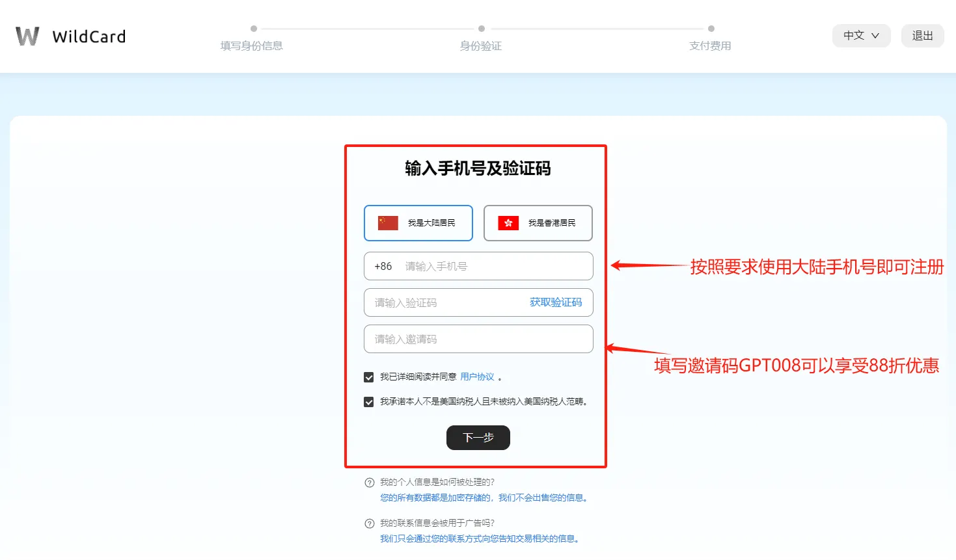Screen dimensions: 956x560
Task: Select 我是大陆居民 resident option
Action: pos(418,223)
